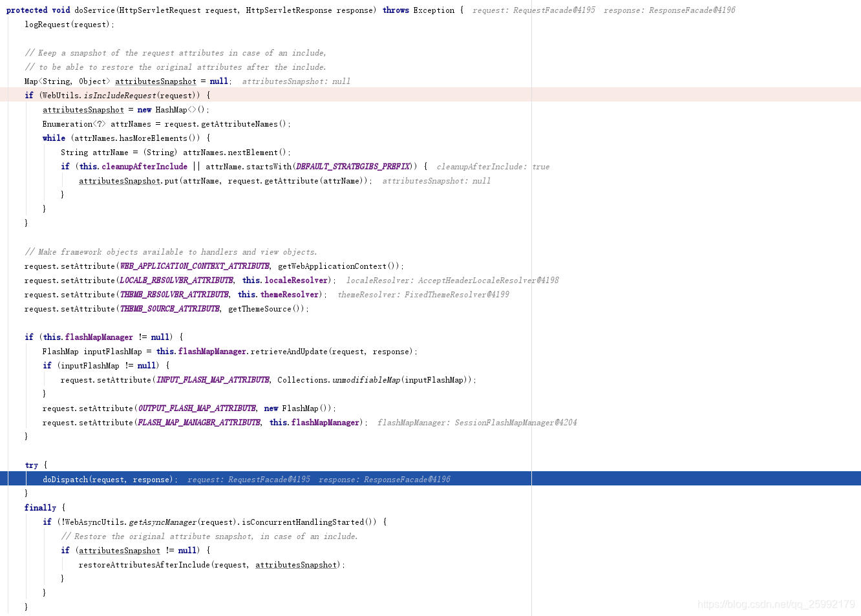861x616 pixels.
Task: Click the INPUT_FLASH_MAP_ATTRIBUTE constant
Action: tap(213, 380)
